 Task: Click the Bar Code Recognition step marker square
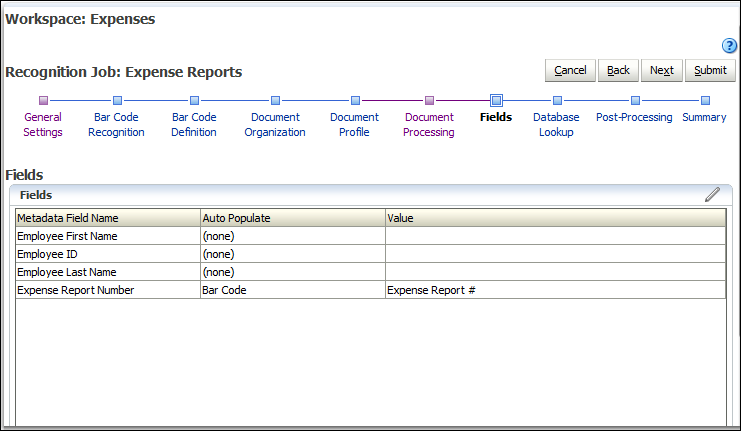point(118,100)
